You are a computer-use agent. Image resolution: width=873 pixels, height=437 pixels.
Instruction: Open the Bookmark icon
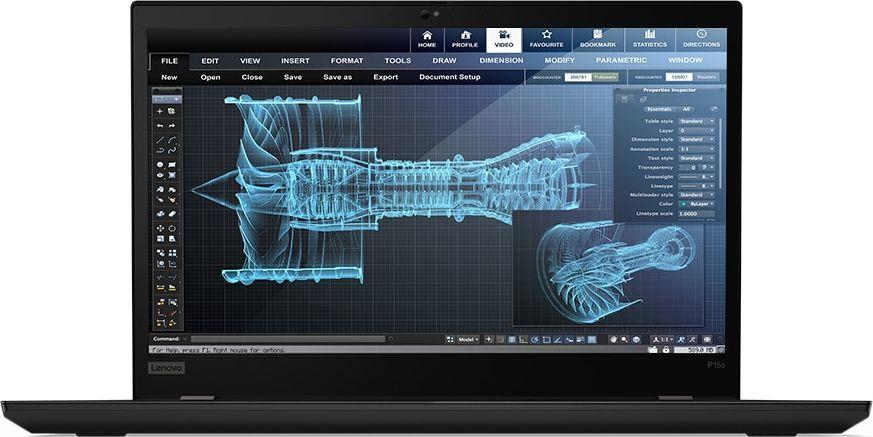coord(598,39)
